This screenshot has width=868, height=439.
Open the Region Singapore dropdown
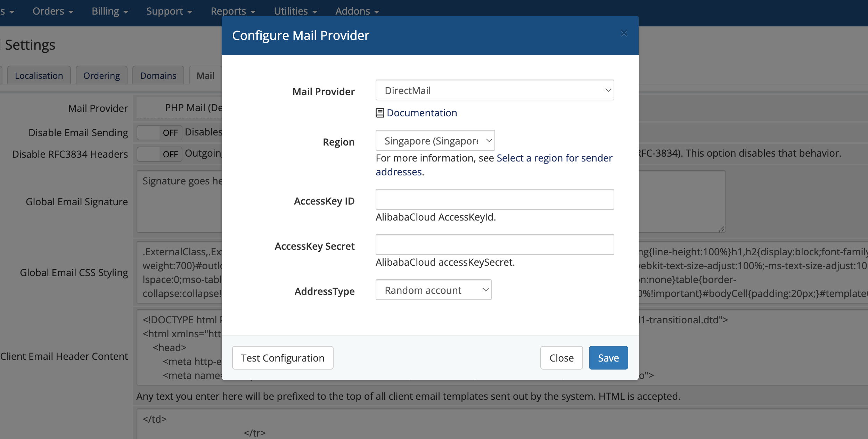click(435, 141)
